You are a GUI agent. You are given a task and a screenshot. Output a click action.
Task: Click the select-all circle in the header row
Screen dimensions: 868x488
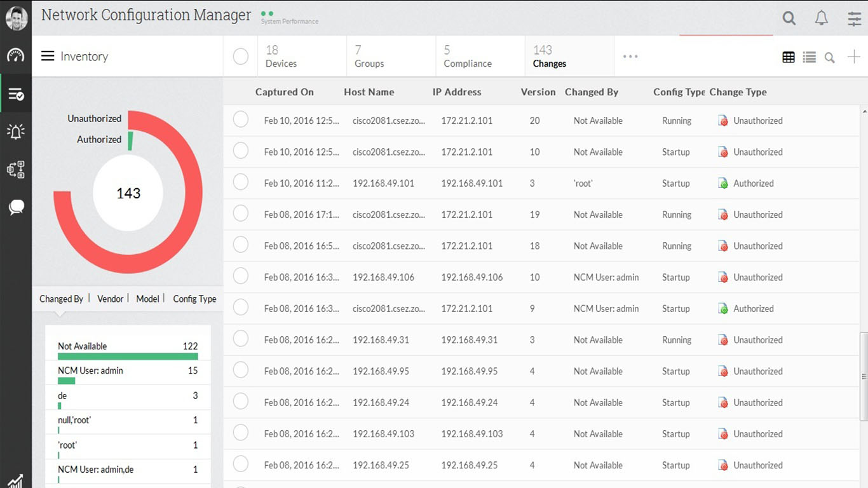[240, 56]
